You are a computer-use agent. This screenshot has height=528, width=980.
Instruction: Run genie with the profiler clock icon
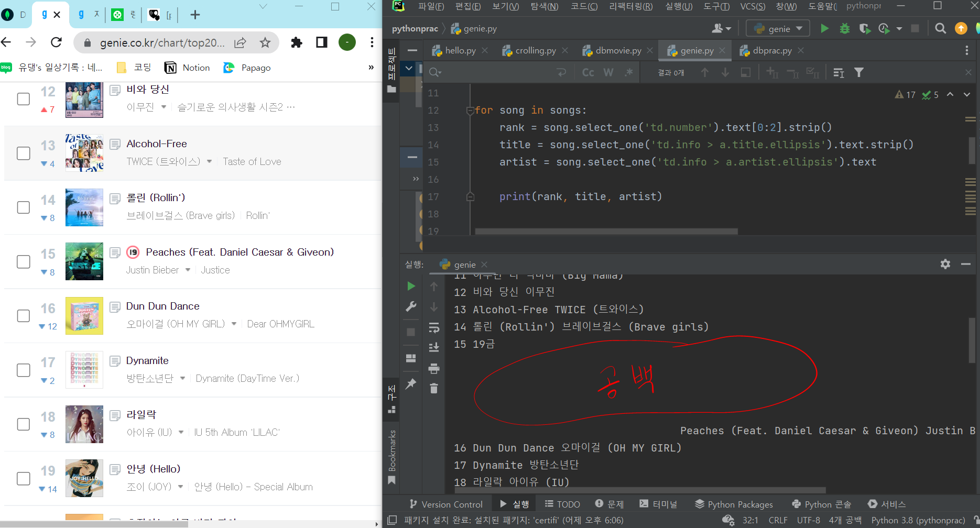pyautogui.click(x=884, y=28)
